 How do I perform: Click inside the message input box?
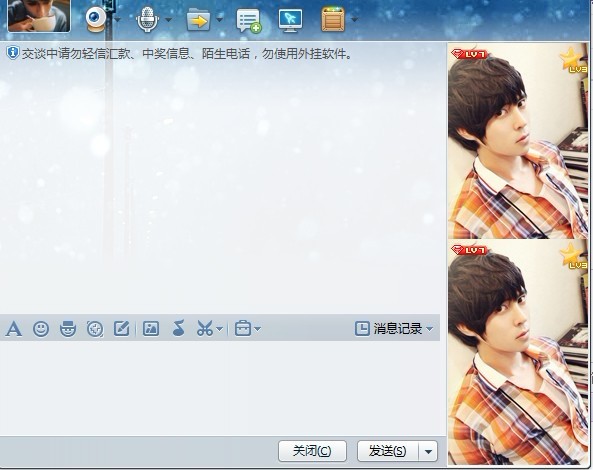223,388
